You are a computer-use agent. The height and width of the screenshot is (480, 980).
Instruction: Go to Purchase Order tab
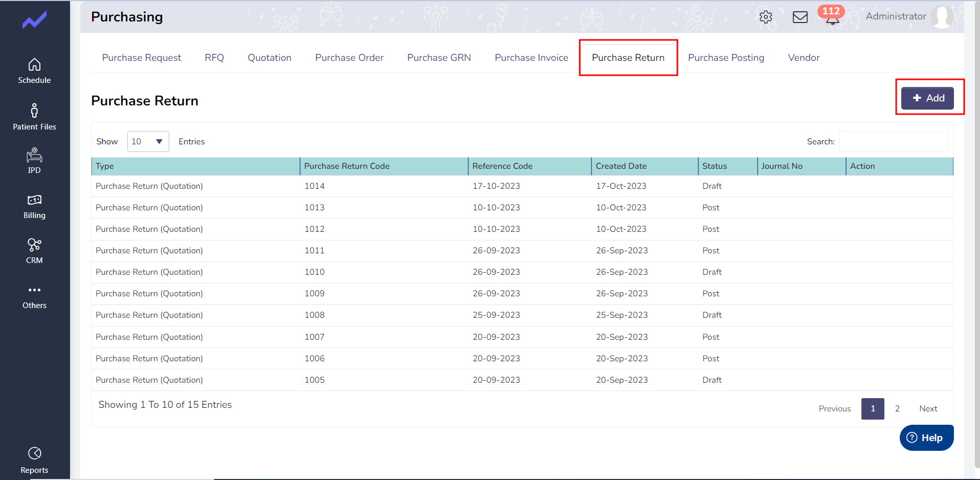349,58
